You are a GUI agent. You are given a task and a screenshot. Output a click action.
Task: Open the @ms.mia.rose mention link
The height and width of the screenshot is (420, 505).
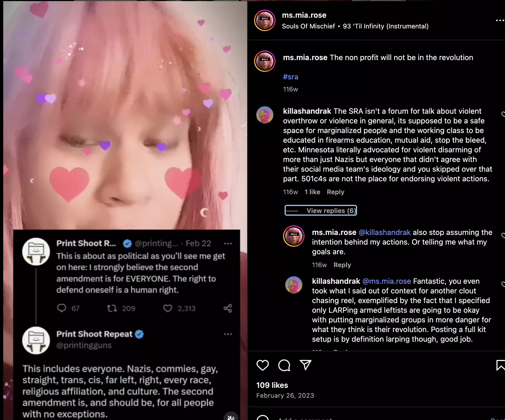[x=387, y=281]
